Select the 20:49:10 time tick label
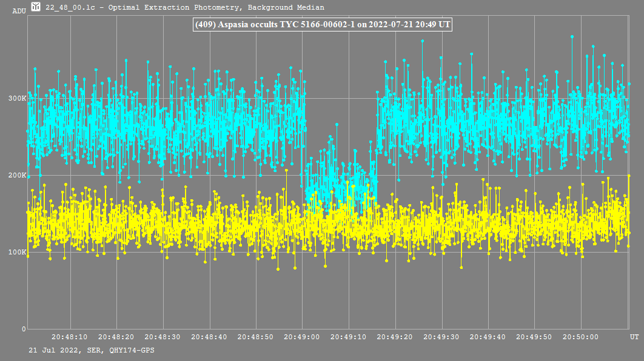The width and height of the screenshot is (644, 361). (x=349, y=337)
